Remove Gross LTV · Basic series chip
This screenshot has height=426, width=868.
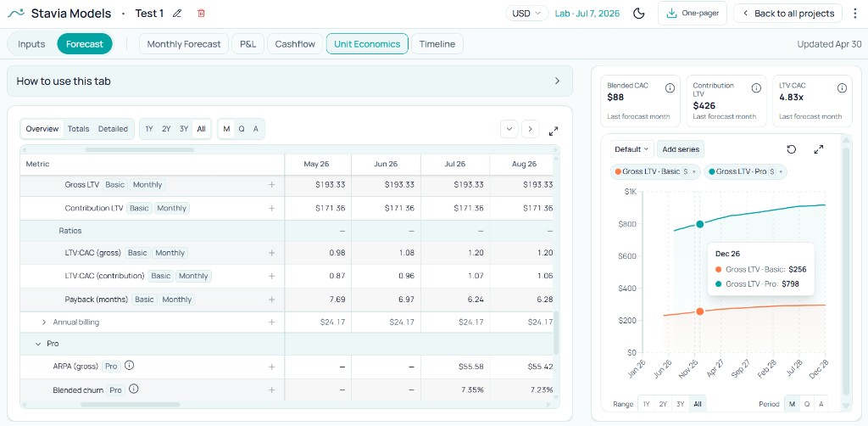pos(693,171)
